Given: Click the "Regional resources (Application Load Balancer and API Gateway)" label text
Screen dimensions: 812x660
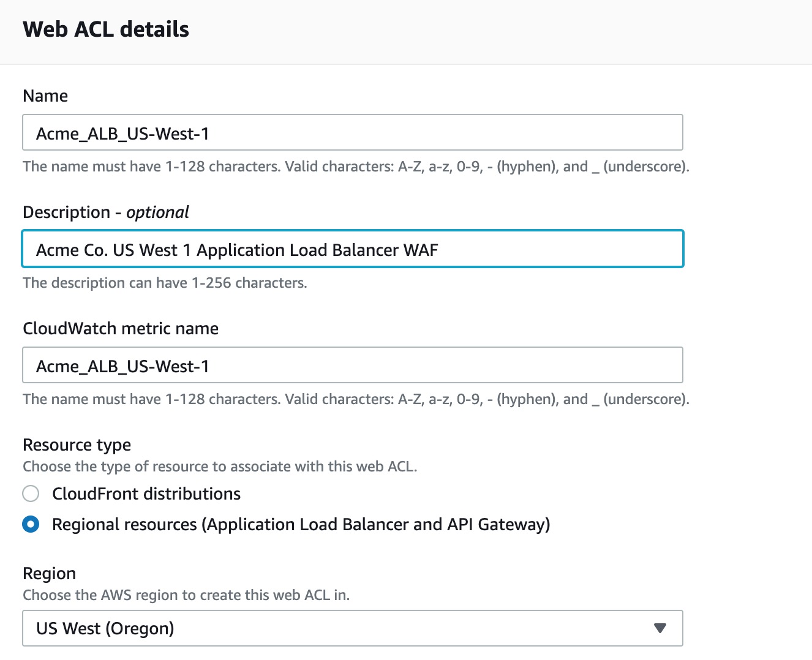Looking at the screenshot, I should coord(301,525).
